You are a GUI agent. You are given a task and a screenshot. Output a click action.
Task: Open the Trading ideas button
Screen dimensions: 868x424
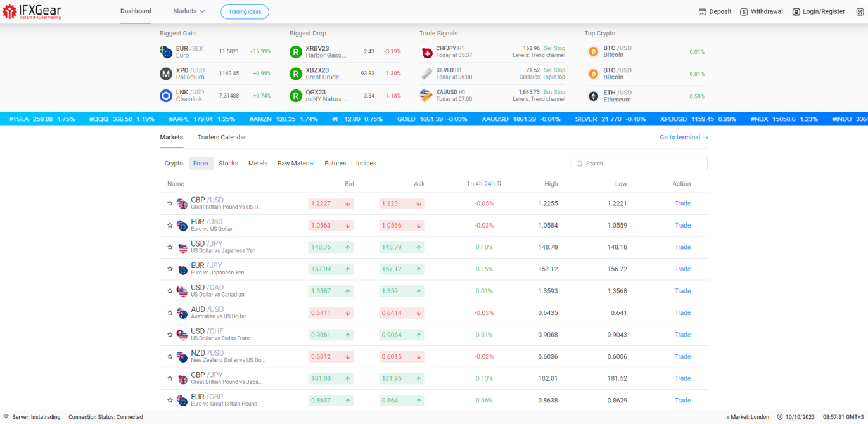coord(245,12)
